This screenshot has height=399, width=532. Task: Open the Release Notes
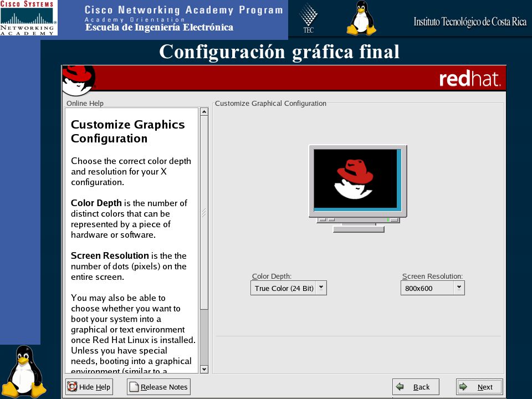pos(158,387)
